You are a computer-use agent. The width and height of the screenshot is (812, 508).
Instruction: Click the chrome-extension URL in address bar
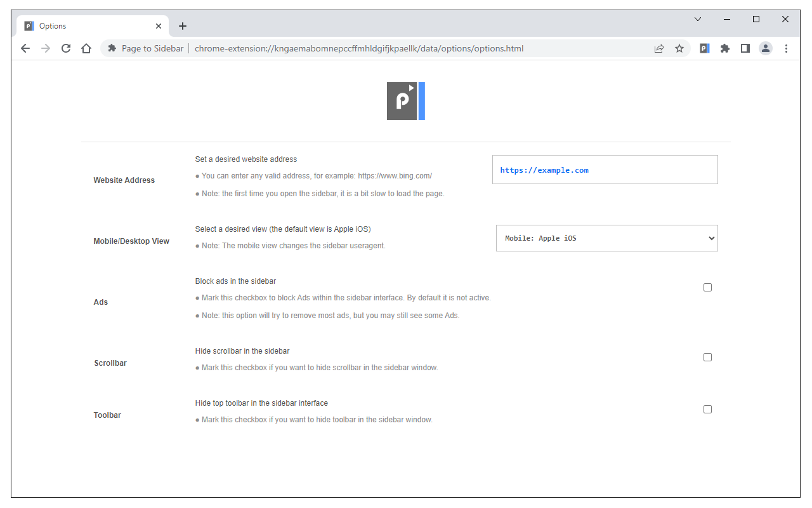click(359, 48)
